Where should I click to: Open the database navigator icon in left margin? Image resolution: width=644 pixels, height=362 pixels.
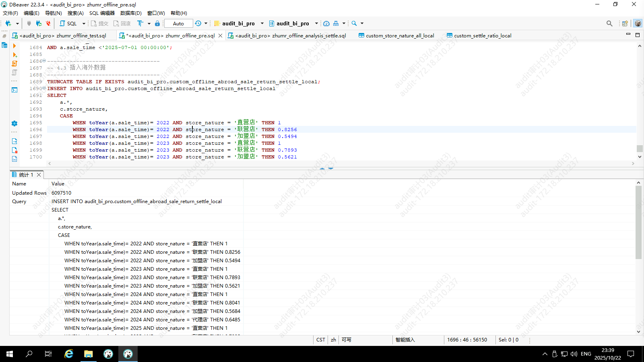point(4,45)
